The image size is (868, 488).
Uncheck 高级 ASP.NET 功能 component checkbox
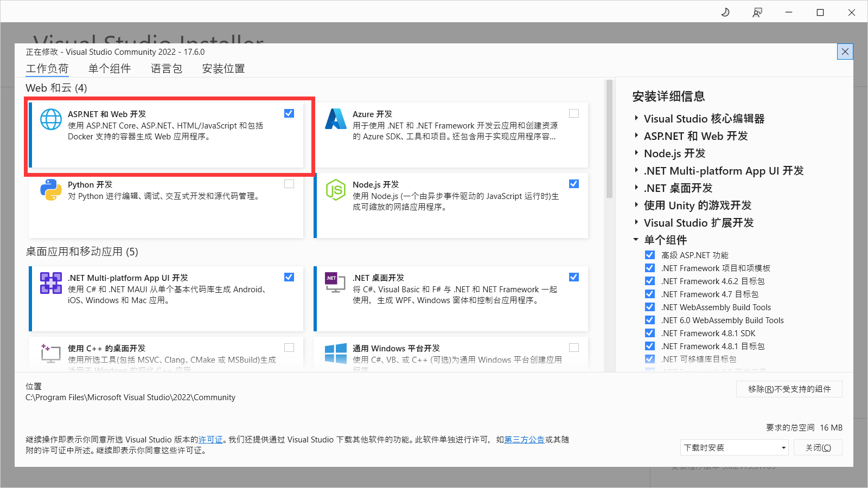(x=650, y=255)
